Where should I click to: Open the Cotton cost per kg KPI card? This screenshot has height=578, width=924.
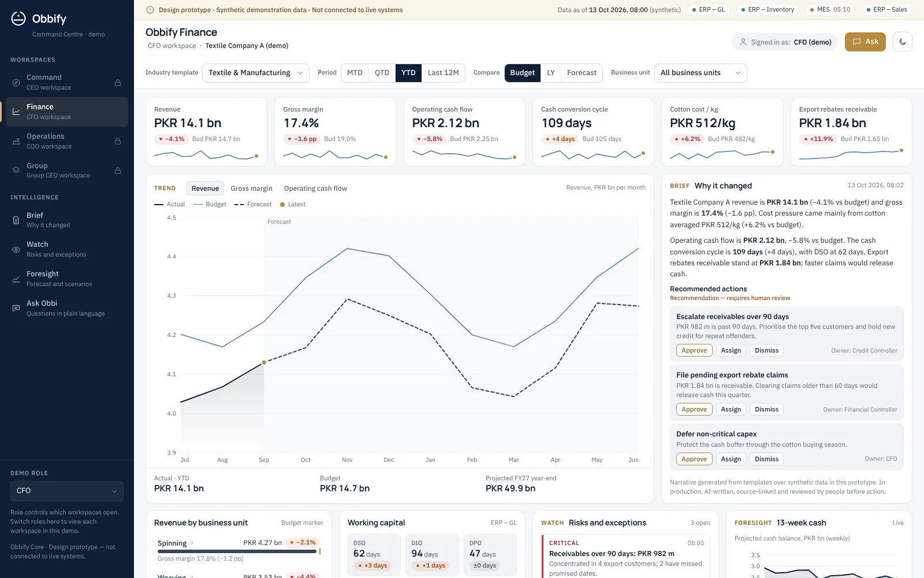point(722,132)
